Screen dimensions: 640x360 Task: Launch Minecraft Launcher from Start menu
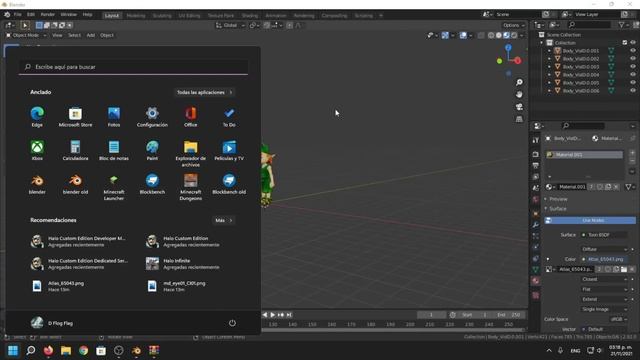point(114,187)
